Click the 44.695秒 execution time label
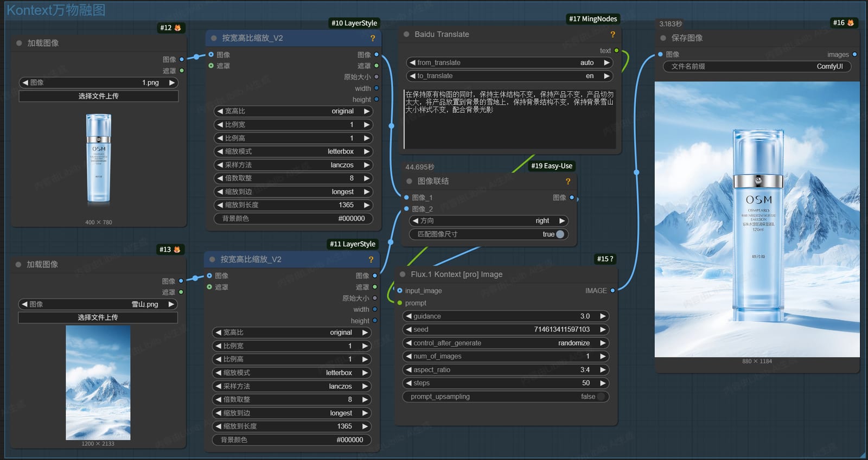The height and width of the screenshot is (460, 868). coord(420,167)
